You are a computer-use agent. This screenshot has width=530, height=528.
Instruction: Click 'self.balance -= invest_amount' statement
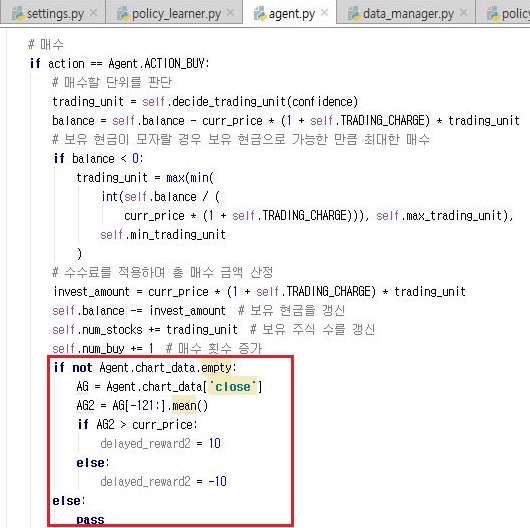(139, 310)
